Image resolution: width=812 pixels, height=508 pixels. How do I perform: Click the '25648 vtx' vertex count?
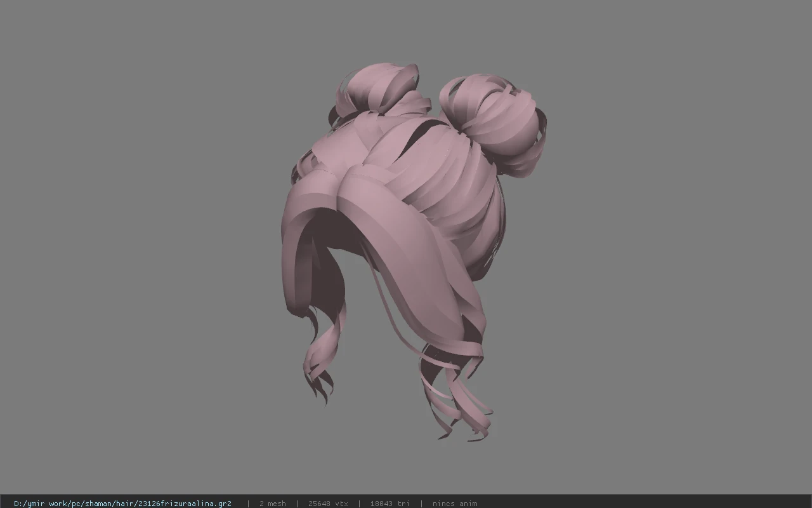328,504
